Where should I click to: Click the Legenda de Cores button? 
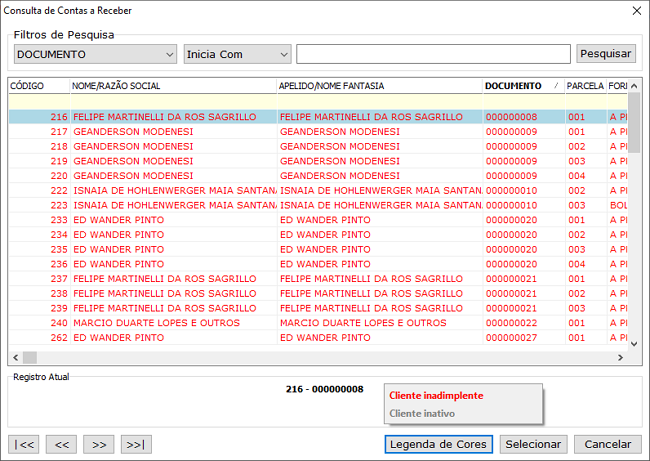click(x=438, y=444)
